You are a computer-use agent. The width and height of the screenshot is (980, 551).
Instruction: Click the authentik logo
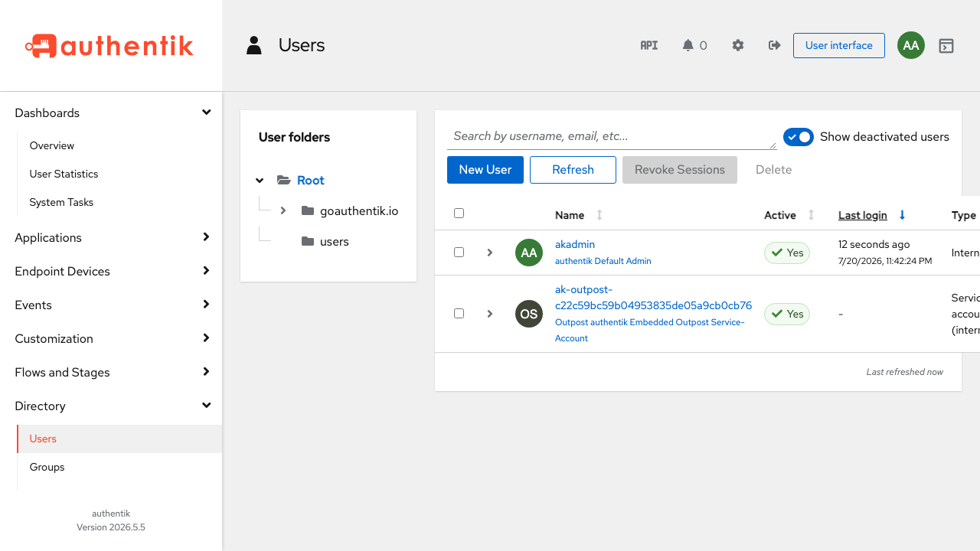coord(109,46)
